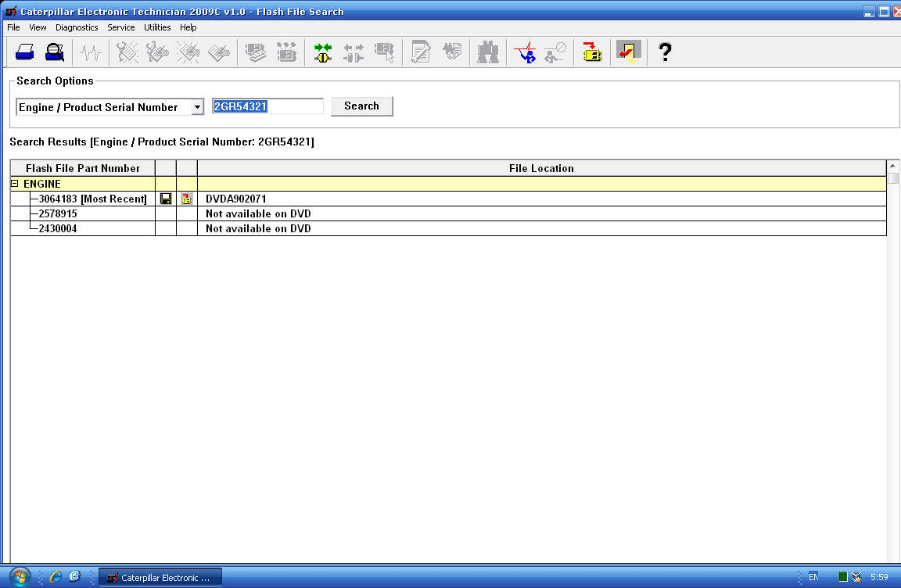Click the serial number field showing 2GR54321
The height and width of the screenshot is (588, 901).
click(x=267, y=106)
